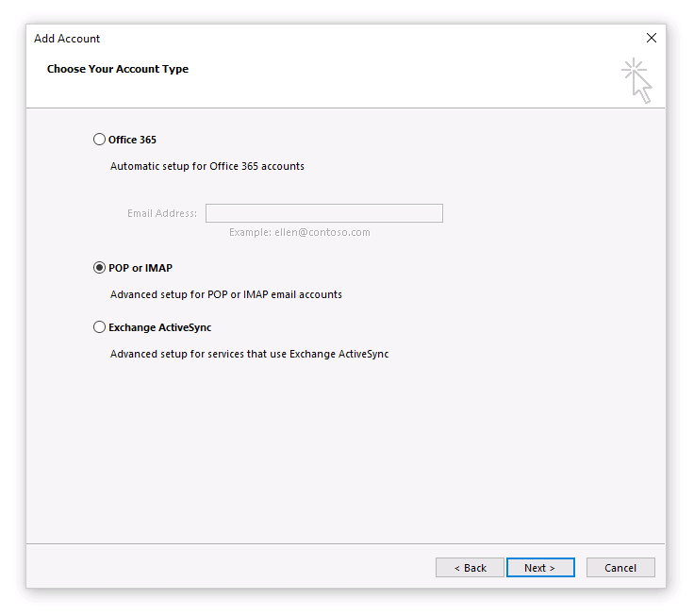Focus the Email Address input field
This screenshot has height=616, width=694.
pyautogui.click(x=323, y=213)
